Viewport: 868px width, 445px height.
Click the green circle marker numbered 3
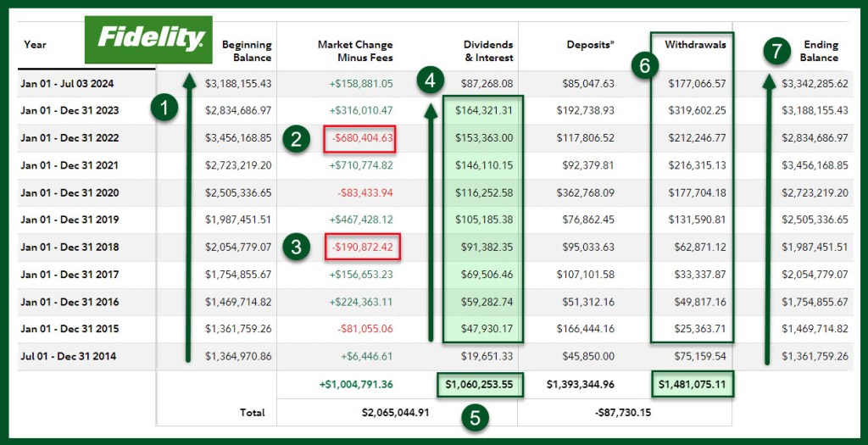[296, 248]
